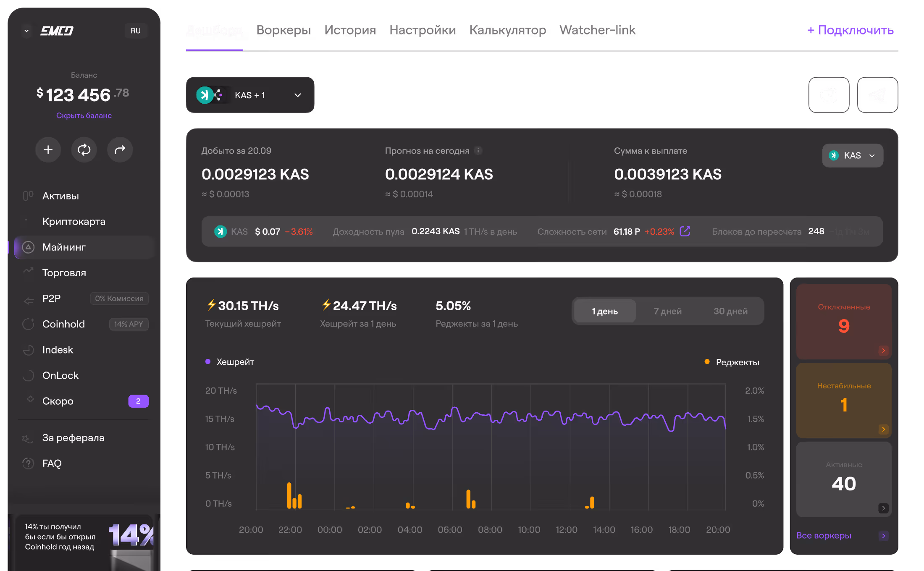Click the Майнинг triangle circle icon

tap(28, 247)
